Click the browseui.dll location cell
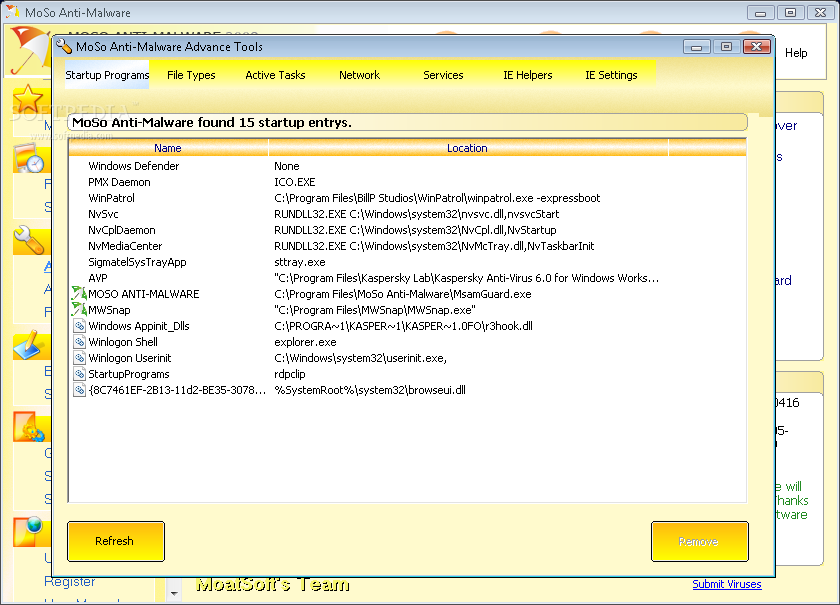This screenshot has height=605, width=840. click(370, 390)
